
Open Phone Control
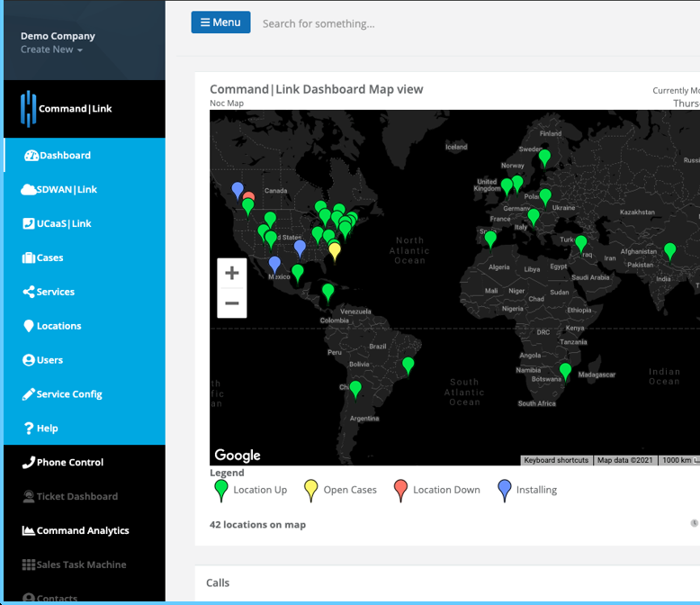[85, 463]
